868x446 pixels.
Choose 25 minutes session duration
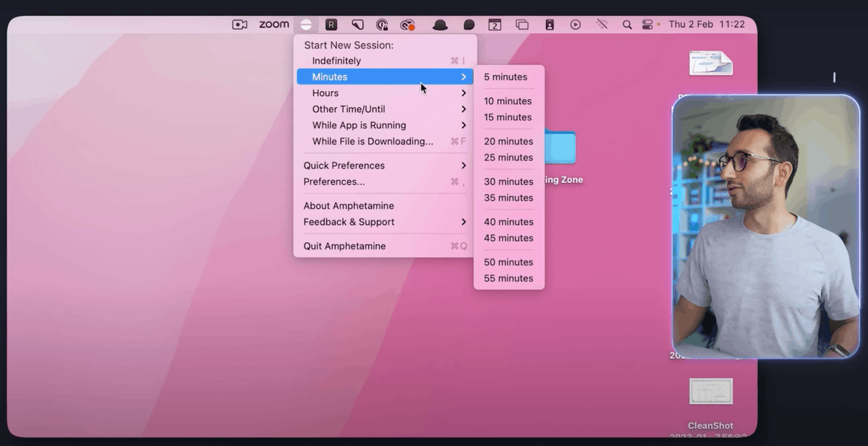click(509, 158)
